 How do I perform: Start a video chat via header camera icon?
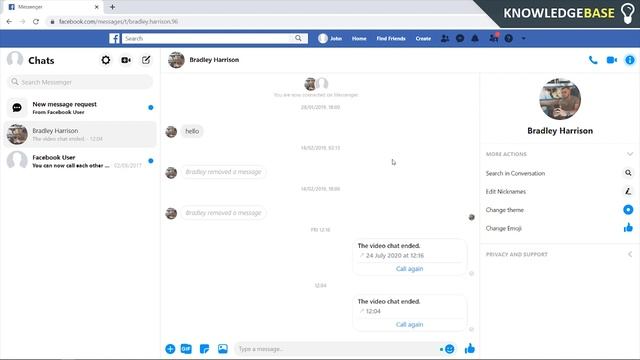[611, 60]
